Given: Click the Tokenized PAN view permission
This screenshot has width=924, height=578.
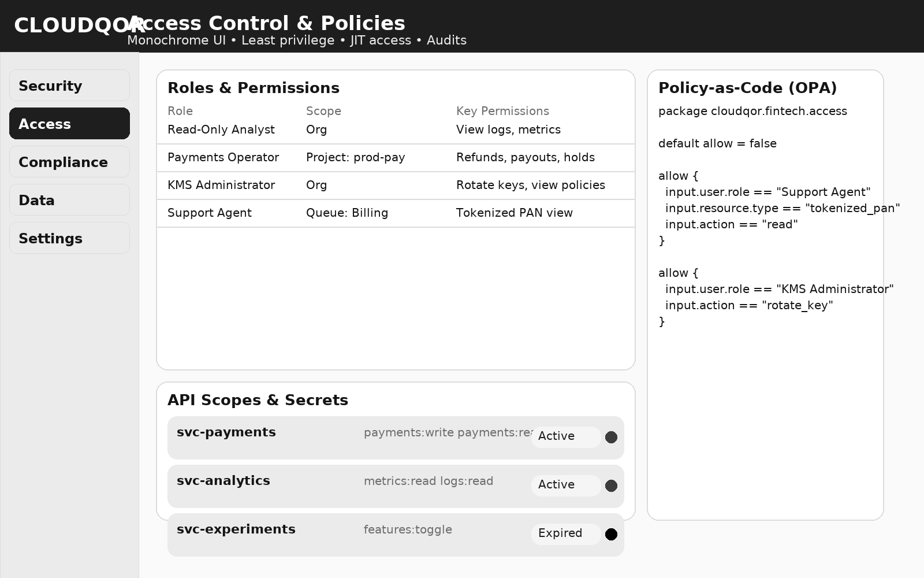Looking at the screenshot, I should pyautogui.click(x=515, y=213).
